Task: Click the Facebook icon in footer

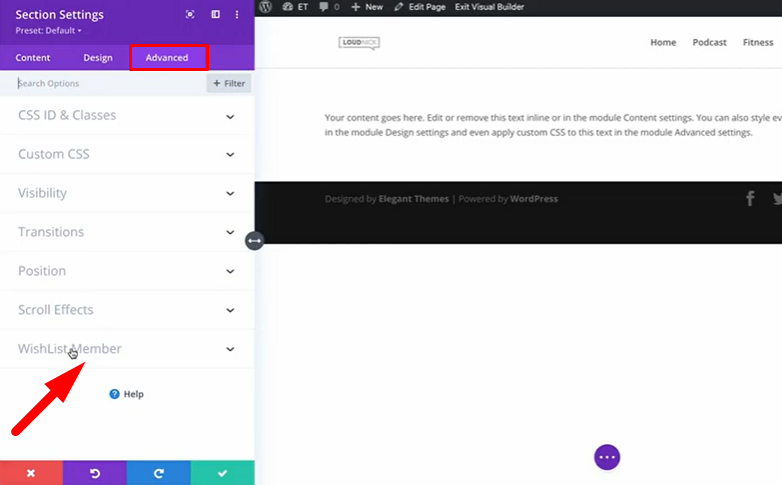Action: tap(750, 199)
